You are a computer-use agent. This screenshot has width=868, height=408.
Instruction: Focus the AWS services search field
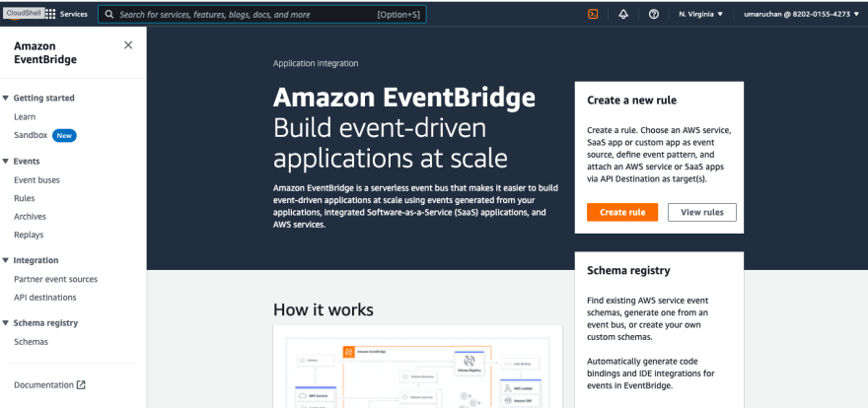coord(261,15)
